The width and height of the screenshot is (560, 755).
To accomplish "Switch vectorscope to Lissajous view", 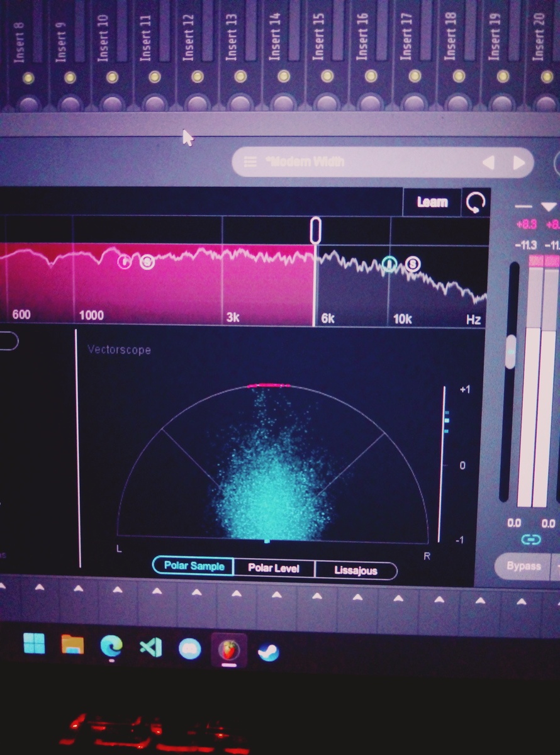I will point(356,571).
